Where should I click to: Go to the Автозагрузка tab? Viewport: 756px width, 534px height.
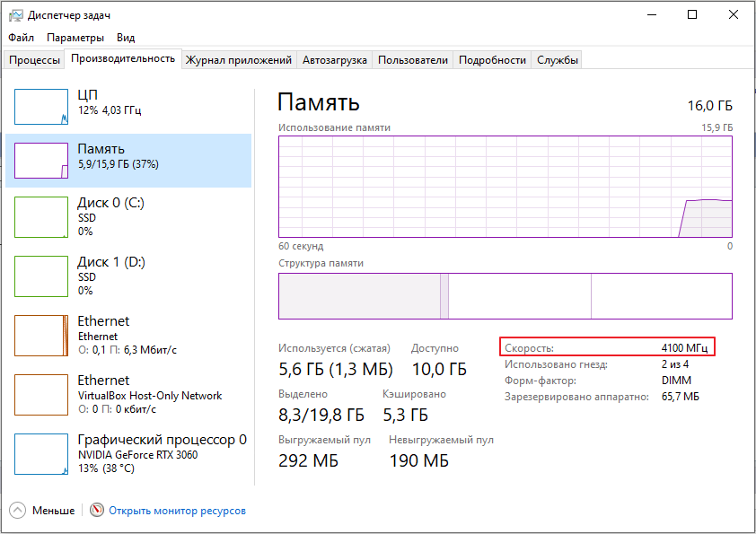pos(335,60)
